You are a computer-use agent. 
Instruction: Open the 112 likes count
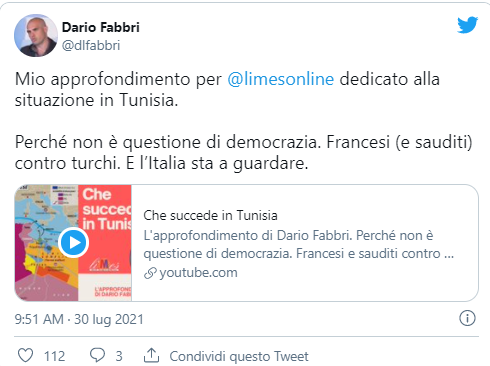(54, 356)
